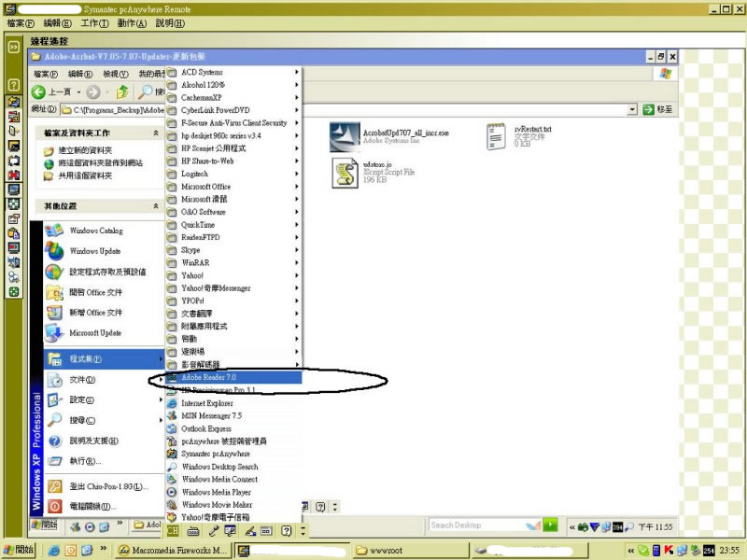Screen dimensions: 747x560
Task: Expand the ACD Systems program folder
Action: pyautogui.click(x=233, y=73)
